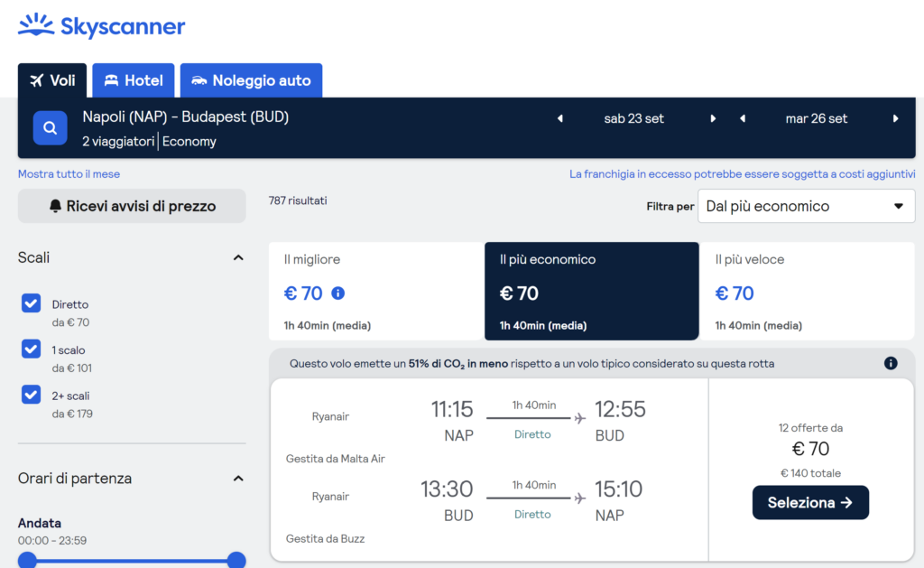Collapse the Scali filter section
Viewport: 924px width, 568px height.
(x=238, y=258)
